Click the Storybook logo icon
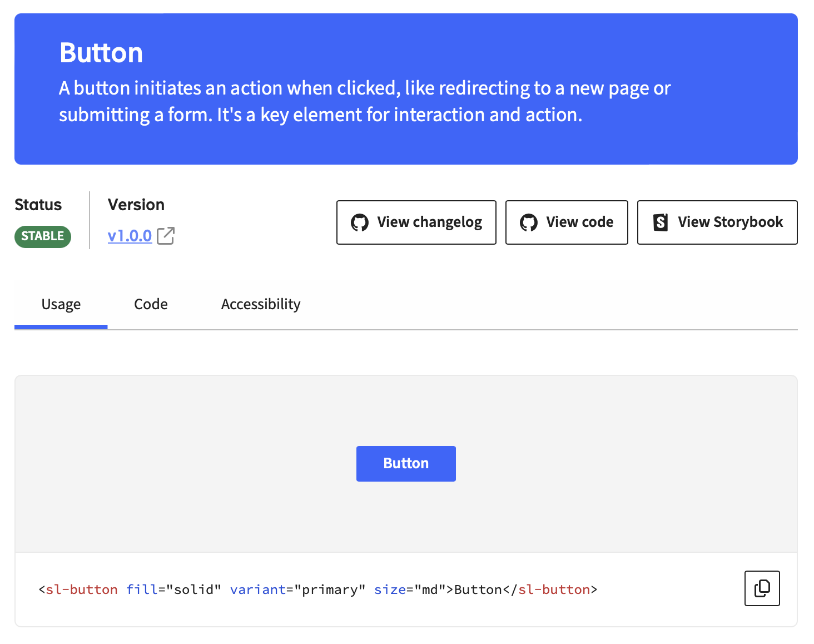This screenshot has height=644, width=814. tap(661, 222)
